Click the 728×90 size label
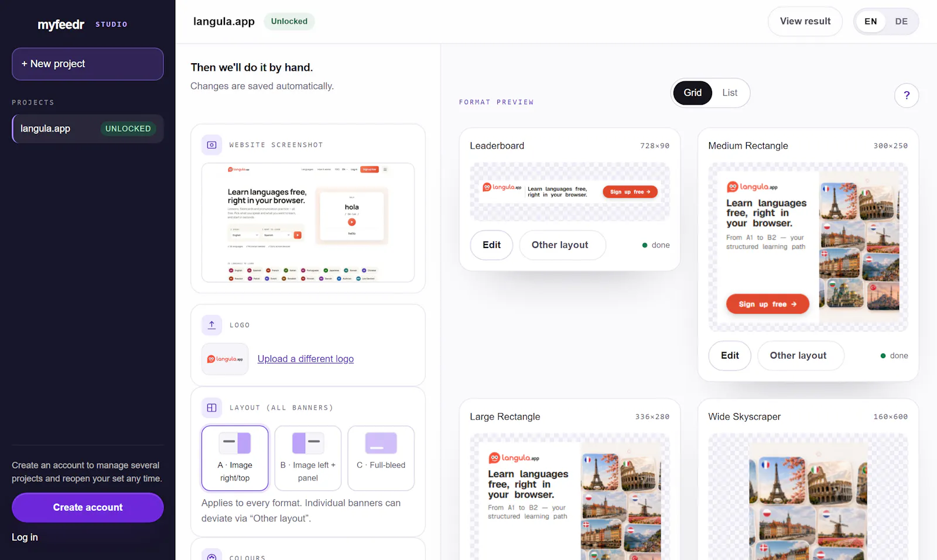This screenshot has width=937, height=560. 655,146
